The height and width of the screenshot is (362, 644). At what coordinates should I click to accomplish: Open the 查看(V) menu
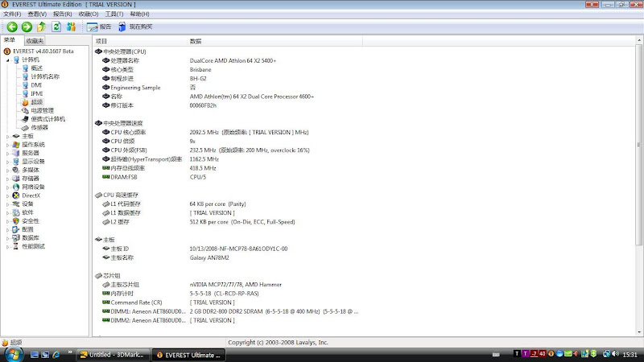tap(37, 14)
